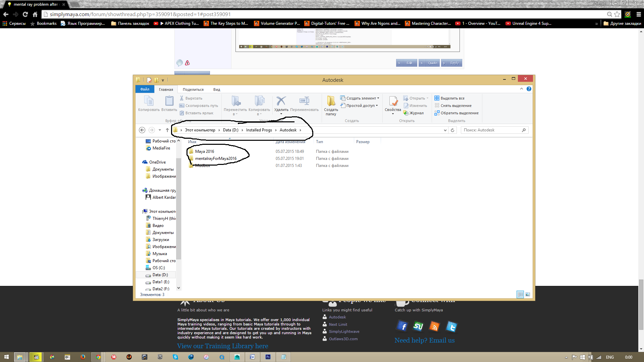The image size is (644, 362).
Task: Click the bookmark star in address bar
Action: click(617, 14)
